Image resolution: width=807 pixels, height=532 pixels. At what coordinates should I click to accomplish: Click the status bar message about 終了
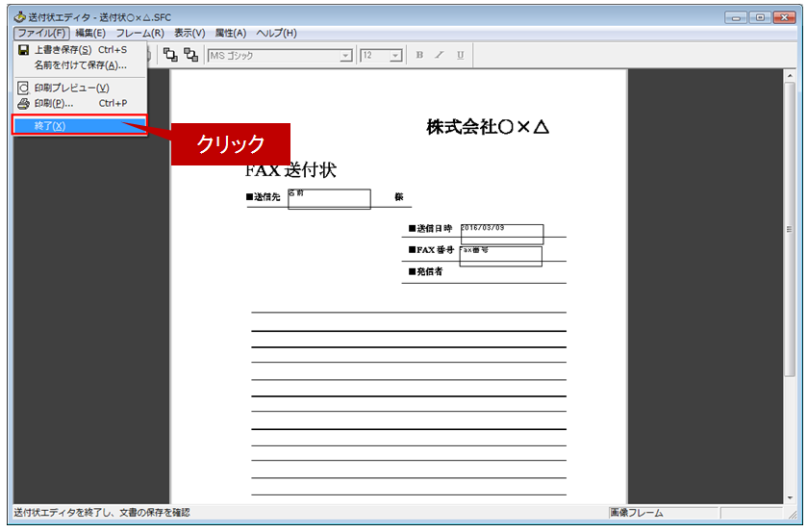pyautogui.click(x=101, y=513)
